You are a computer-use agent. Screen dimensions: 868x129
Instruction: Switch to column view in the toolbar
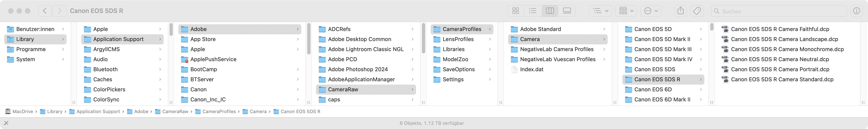pyautogui.click(x=550, y=11)
